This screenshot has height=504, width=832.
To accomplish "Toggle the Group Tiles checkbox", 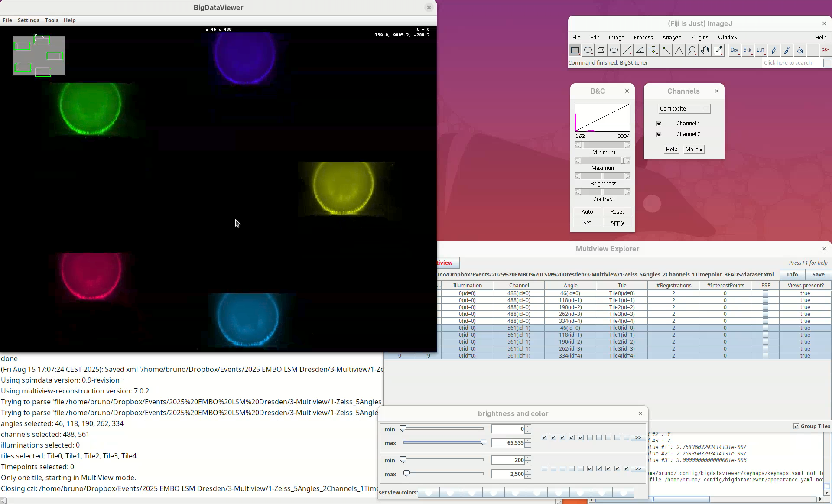I will (x=796, y=426).
